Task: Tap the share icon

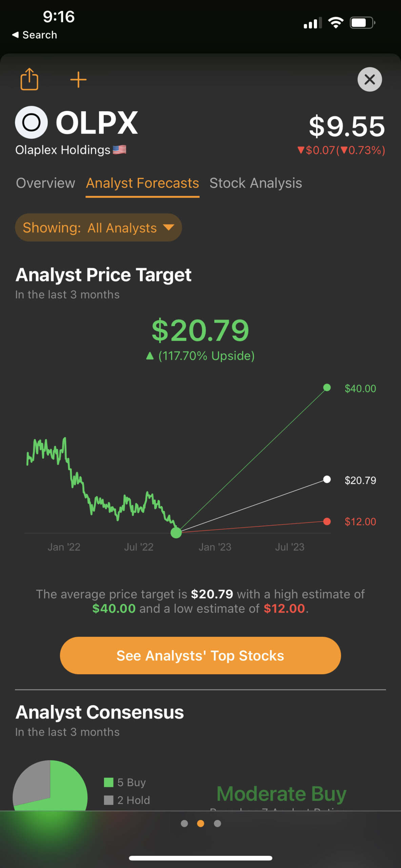Action: click(x=29, y=79)
